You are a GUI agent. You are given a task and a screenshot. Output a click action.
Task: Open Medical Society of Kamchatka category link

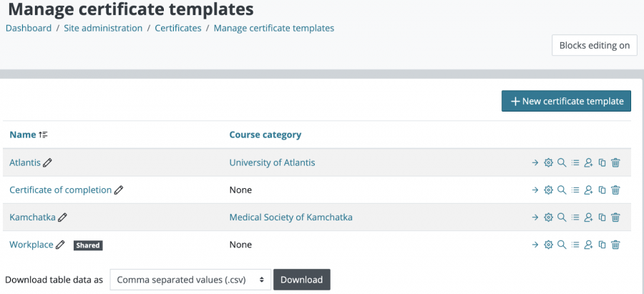(x=291, y=217)
